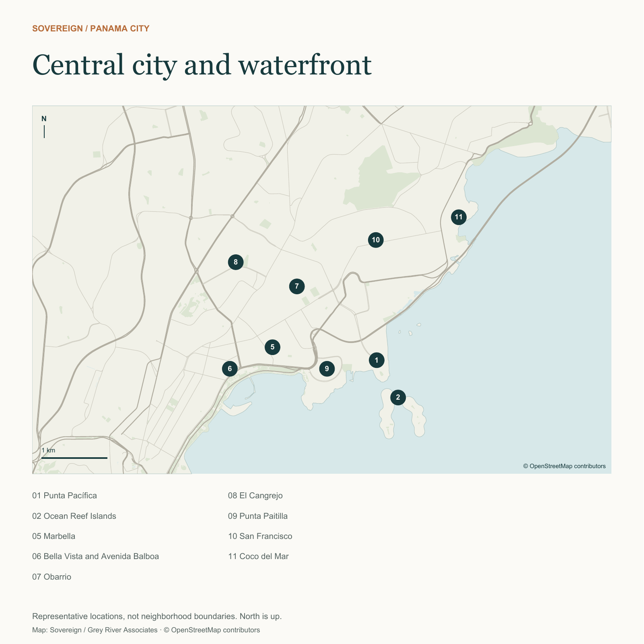Screen dimensions: 644x644
Task: Click the Representative locations note
Action: (x=157, y=616)
